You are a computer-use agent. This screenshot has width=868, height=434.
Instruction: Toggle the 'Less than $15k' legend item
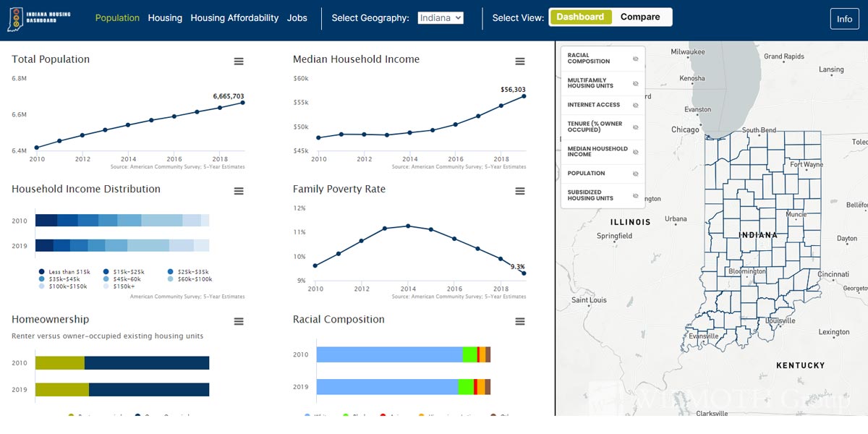pos(65,272)
